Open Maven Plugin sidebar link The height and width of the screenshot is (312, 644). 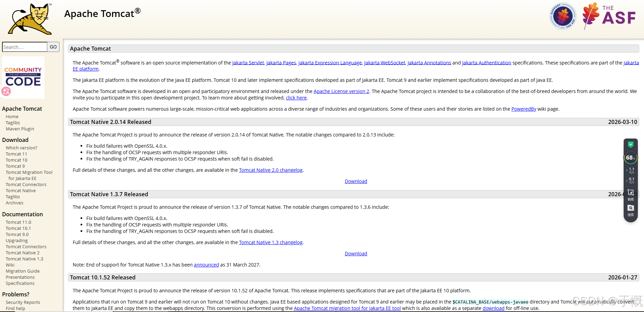(20, 129)
